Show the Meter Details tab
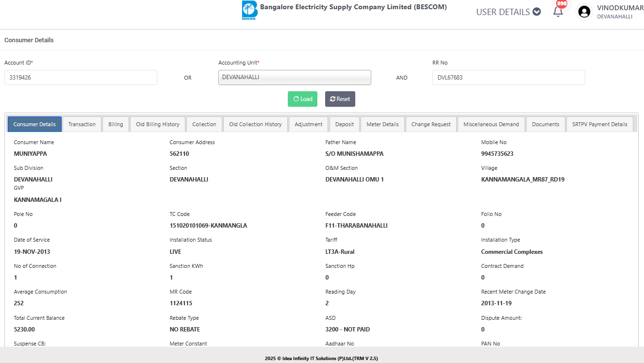The width and height of the screenshot is (644, 363). [382, 124]
